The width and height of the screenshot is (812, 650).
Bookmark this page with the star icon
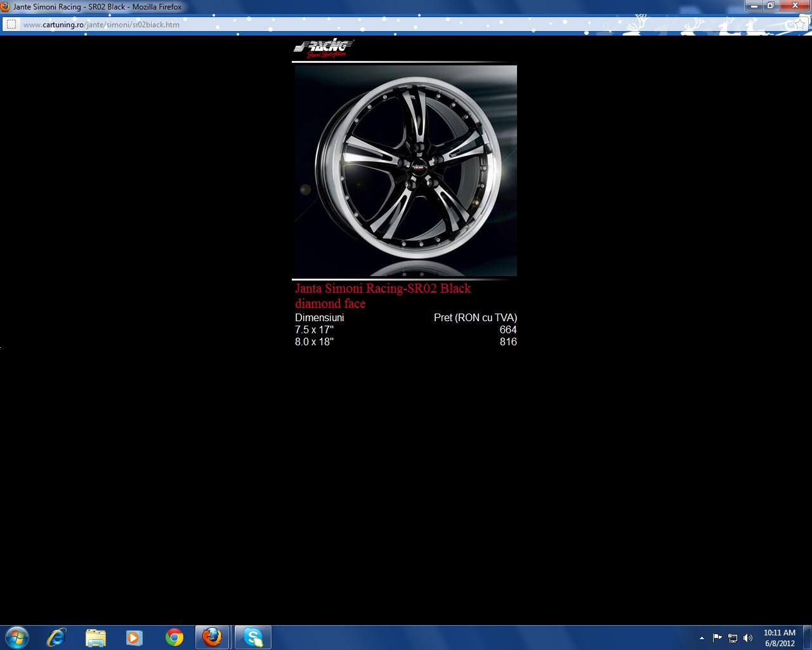800,25
